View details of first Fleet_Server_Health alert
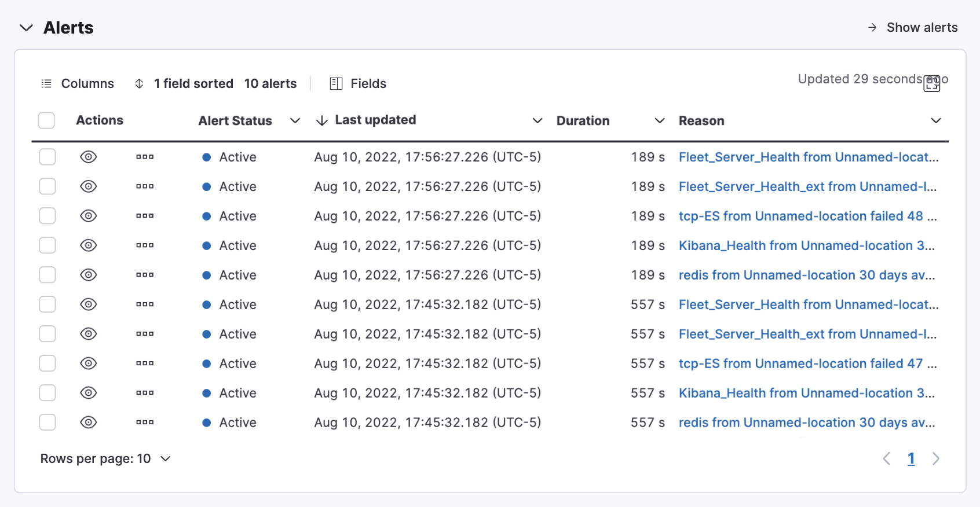This screenshot has height=507, width=980. click(x=88, y=157)
